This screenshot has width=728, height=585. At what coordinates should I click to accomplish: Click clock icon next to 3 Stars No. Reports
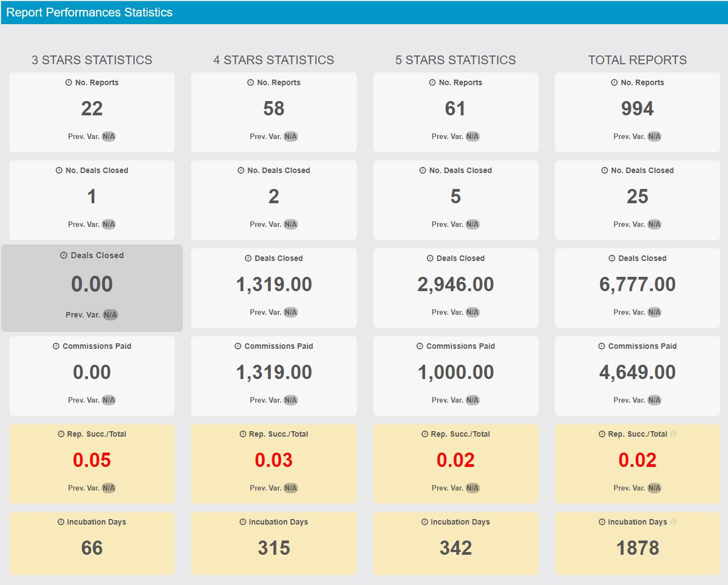pos(69,82)
